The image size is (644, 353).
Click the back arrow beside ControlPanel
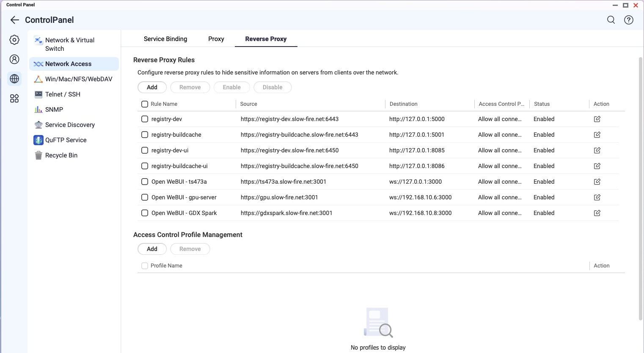pyautogui.click(x=15, y=20)
